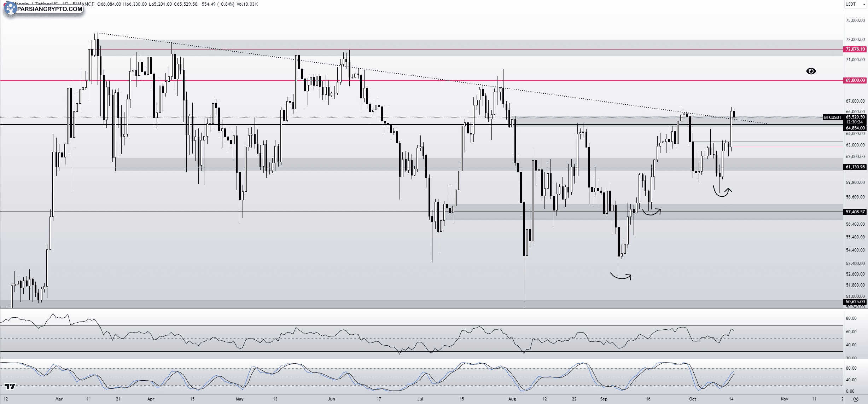
Task: Click the Vol 10.03 K legend value
Action: pos(247,4)
